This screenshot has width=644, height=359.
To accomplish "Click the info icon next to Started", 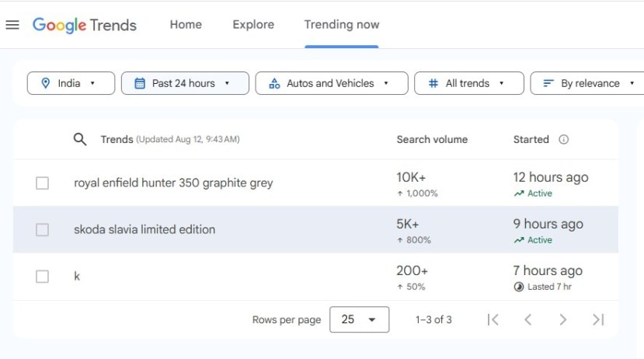I will (563, 140).
